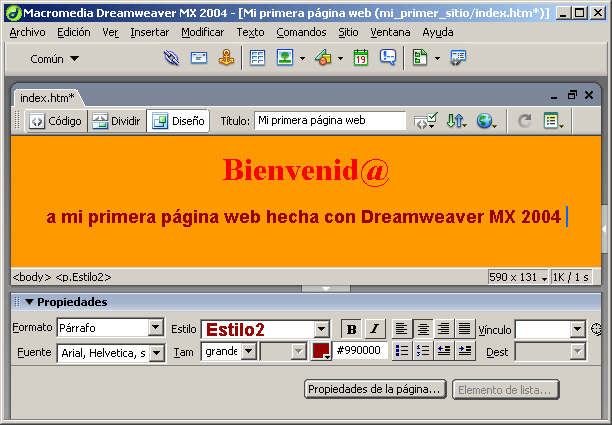Click the Insert Table icon

[x=257, y=58]
